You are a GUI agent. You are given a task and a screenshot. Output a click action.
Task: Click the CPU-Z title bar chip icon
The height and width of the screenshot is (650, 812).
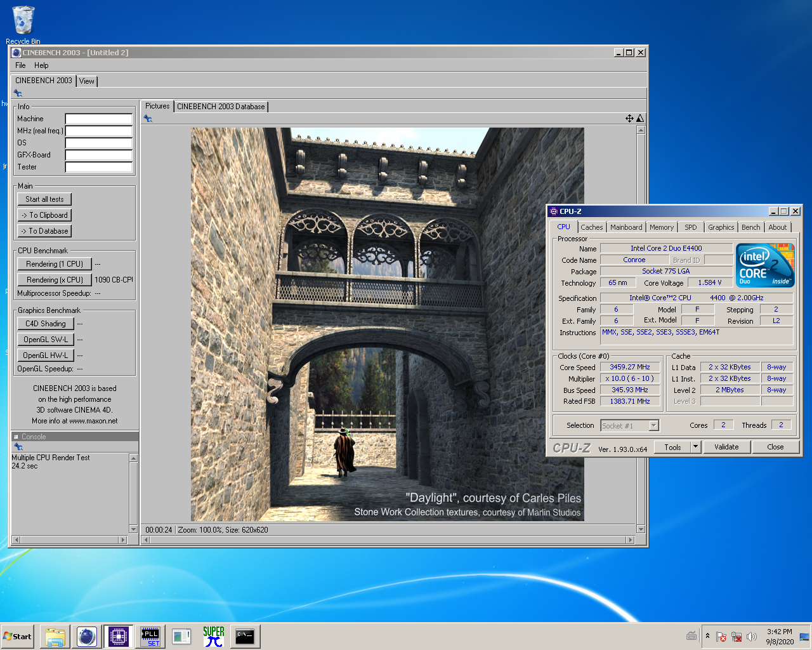[x=554, y=211]
